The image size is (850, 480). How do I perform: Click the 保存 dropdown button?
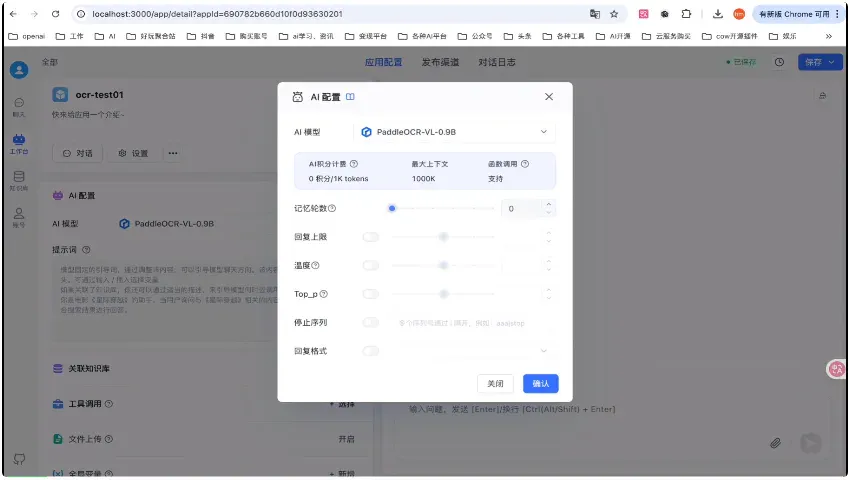pyautogui.click(x=820, y=62)
